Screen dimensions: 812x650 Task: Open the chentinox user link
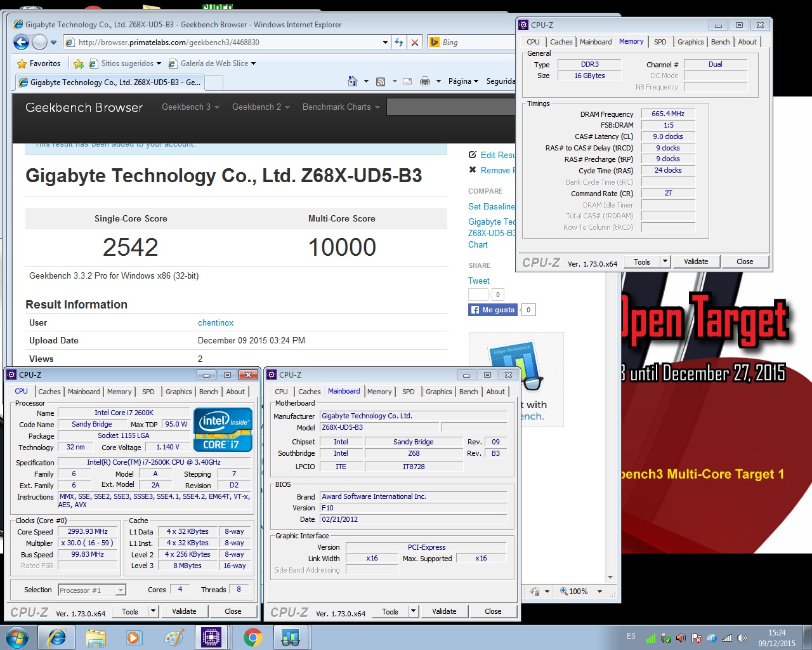[216, 323]
